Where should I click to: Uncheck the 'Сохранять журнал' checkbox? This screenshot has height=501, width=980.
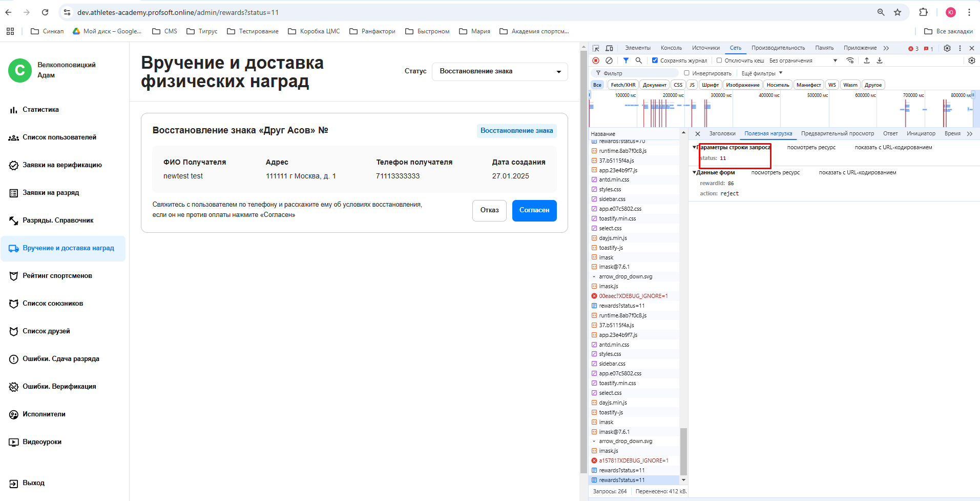pyautogui.click(x=655, y=61)
